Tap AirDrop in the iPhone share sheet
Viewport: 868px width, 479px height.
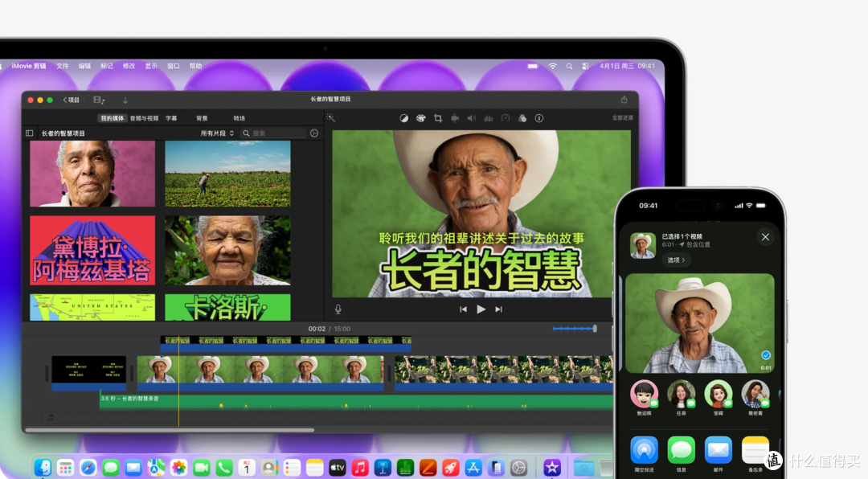[644, 450]
